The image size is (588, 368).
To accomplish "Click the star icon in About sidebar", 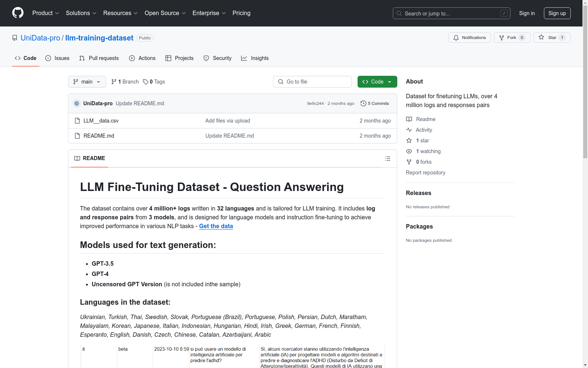I will [x=409, y=141].
